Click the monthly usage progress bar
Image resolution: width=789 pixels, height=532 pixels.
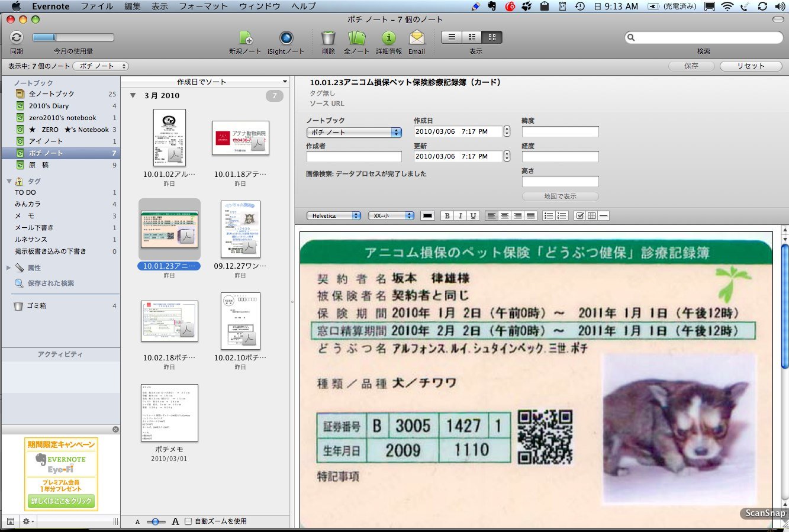[73, 37]
